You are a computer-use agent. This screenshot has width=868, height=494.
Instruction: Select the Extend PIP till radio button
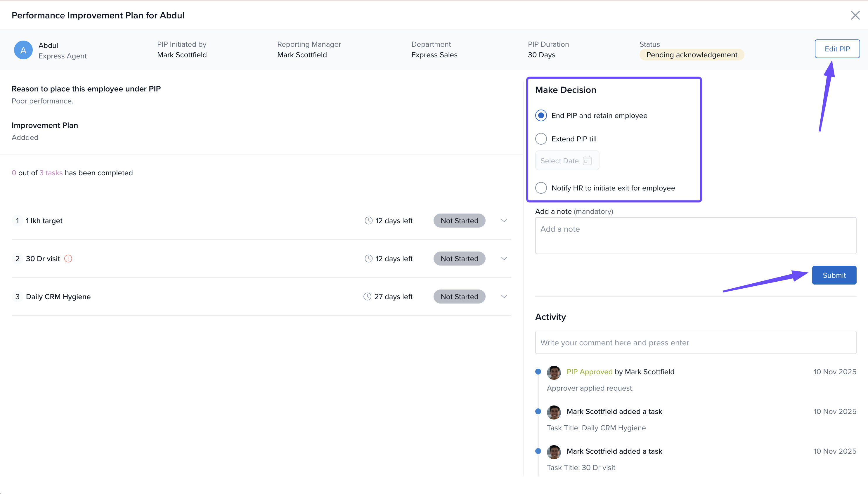click(541, 139)
